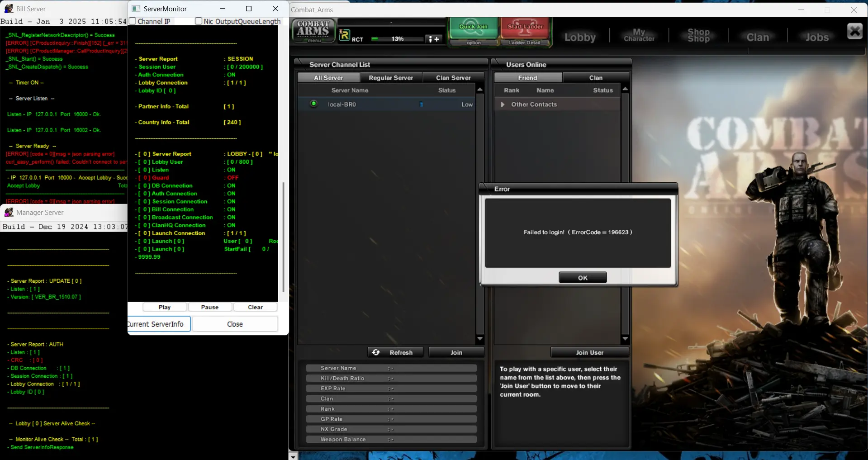The image size is (868, 460).
Task: Close the game lobby with the X icon
Action: coord(854,31)
